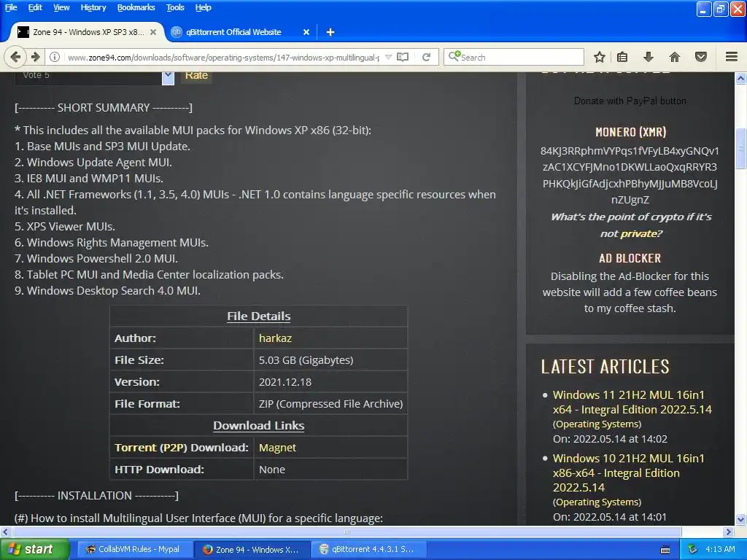Click the search engine magnifier icon
Viewport: 747px width, 560px height.
454,56
